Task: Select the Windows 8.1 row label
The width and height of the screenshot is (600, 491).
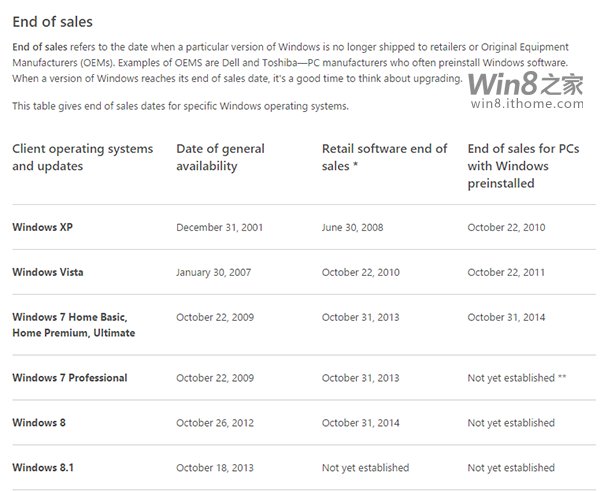Action: tap(43, 467)
